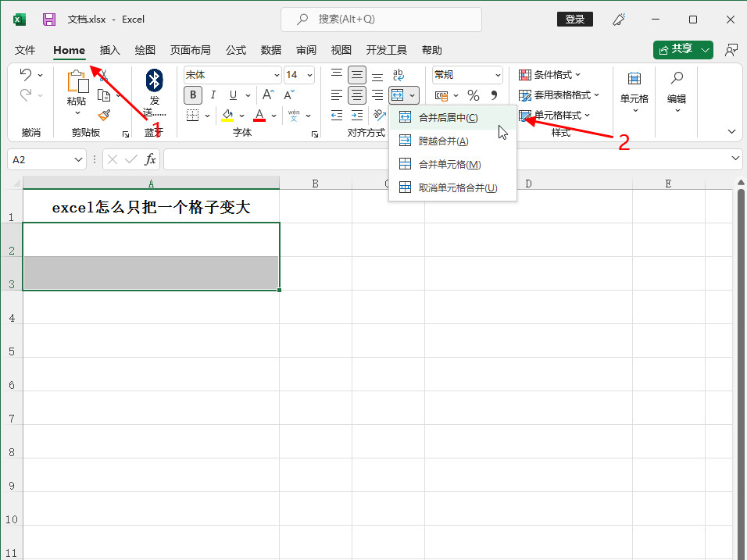Click the cancel X in formula bar
This screenshot has width=747, height=560.
tap(113, 159)
